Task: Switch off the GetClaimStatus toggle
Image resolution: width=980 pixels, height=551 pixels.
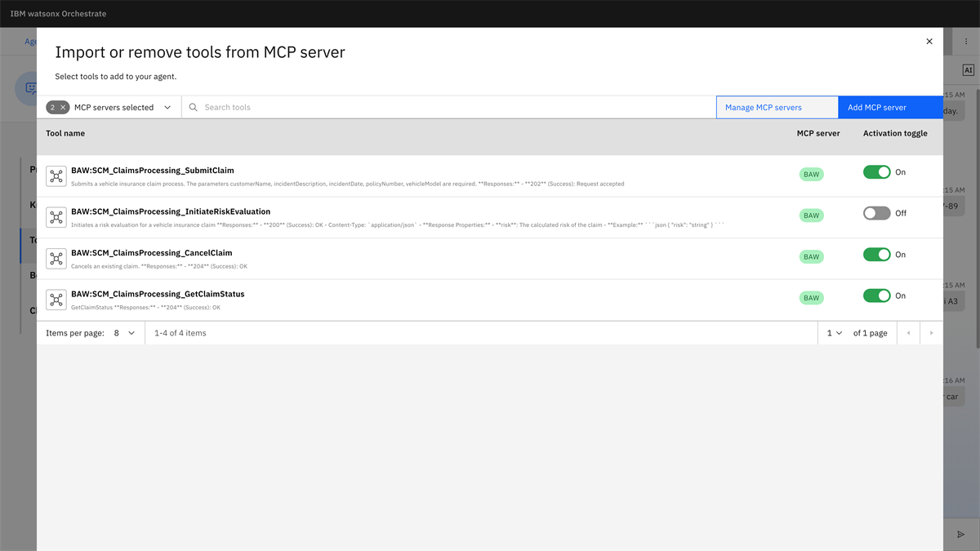Action: [876, 295]
